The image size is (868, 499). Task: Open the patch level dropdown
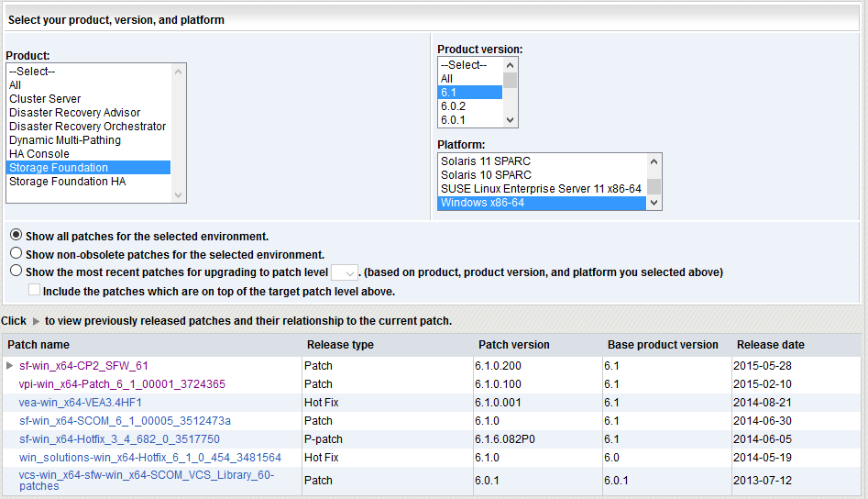pyautogui.click(x=344, y=272)
